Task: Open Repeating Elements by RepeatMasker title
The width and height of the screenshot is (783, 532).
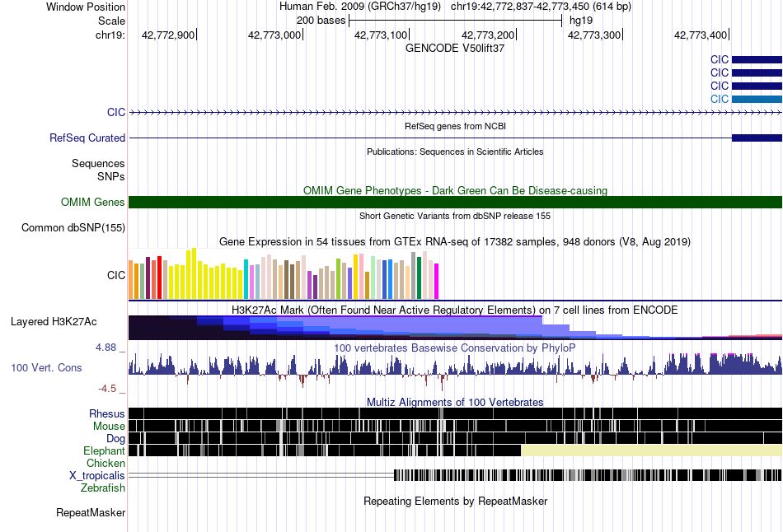Action: click(455, 501)
